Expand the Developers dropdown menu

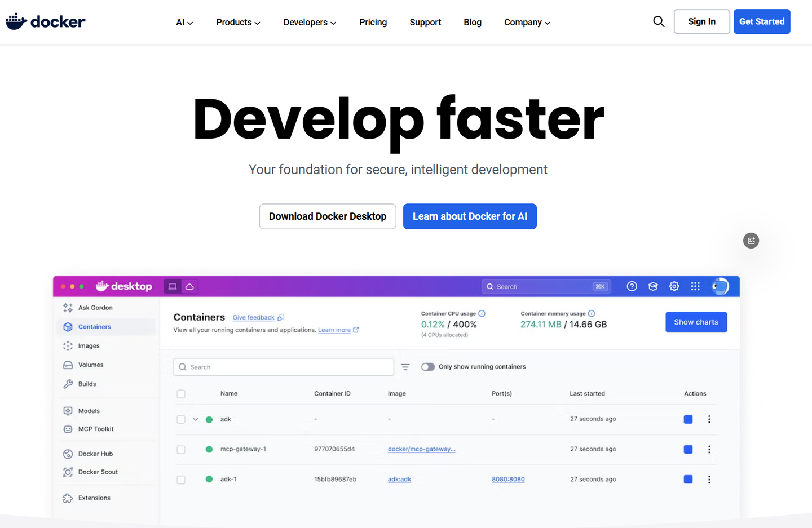(x=310, y=22)
